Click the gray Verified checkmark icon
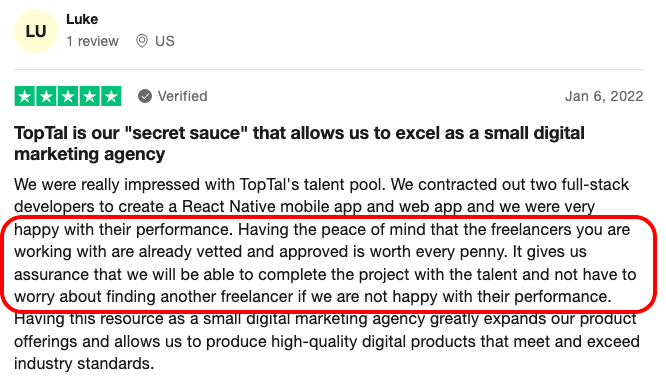Viewport: 666px width, 381px height. (x=145, y=96)
